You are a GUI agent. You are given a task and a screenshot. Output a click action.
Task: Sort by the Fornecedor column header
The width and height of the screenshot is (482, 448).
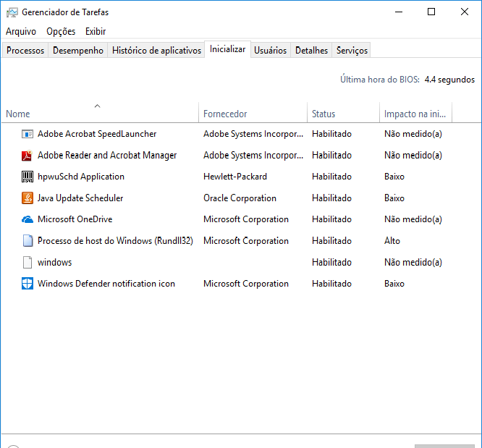[x=253, y=114]
